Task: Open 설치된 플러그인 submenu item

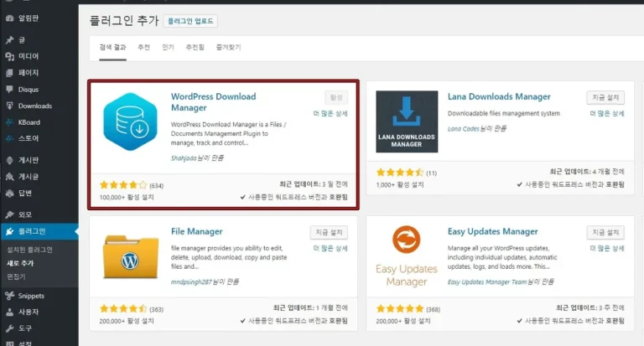Action: pyautogui.click(x=29, y=250)
